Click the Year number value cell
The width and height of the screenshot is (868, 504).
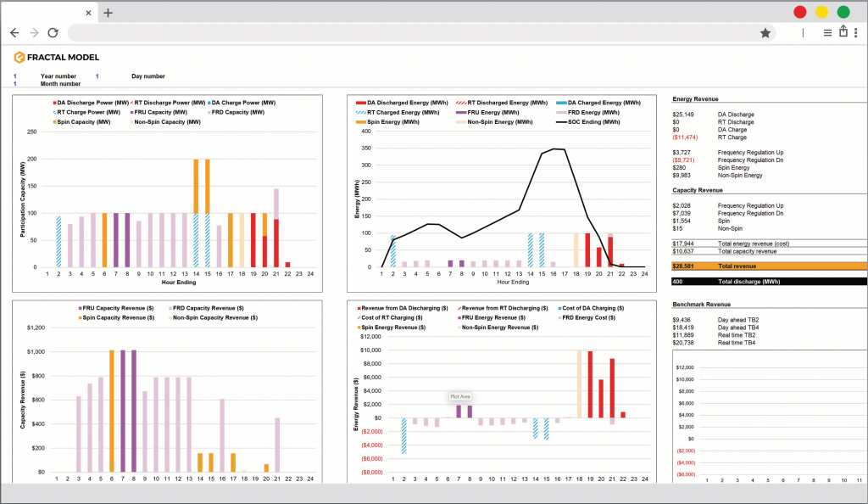14,76
